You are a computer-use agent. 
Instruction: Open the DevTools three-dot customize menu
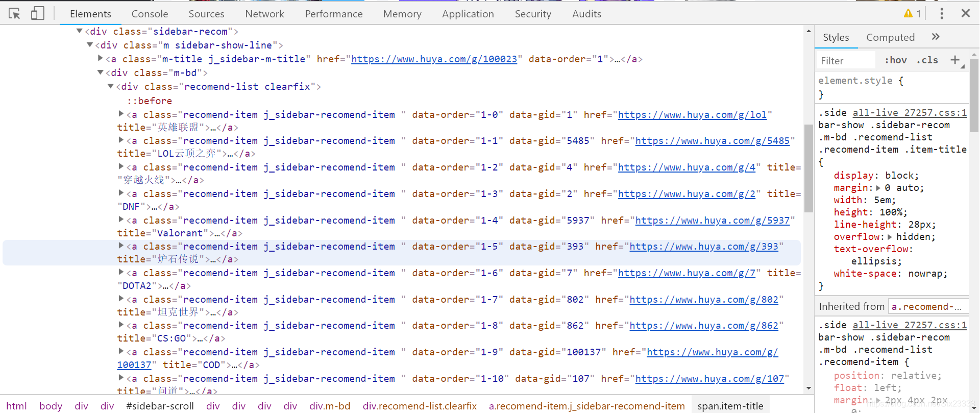[942, 14]
